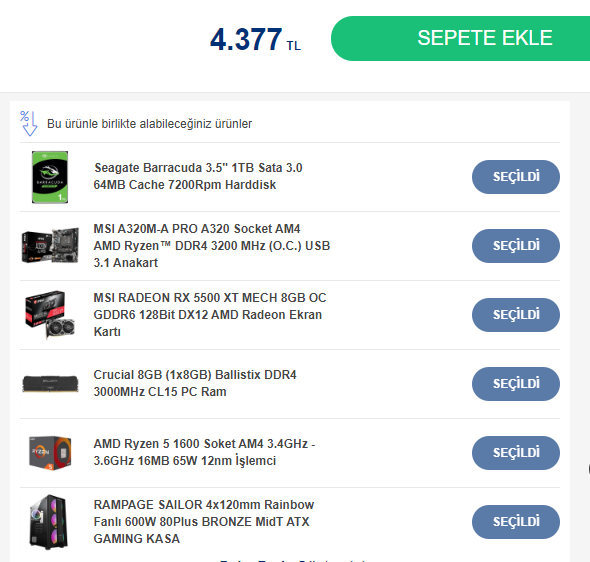View the Rampage Sailor gaming case image

pos(49,522)
